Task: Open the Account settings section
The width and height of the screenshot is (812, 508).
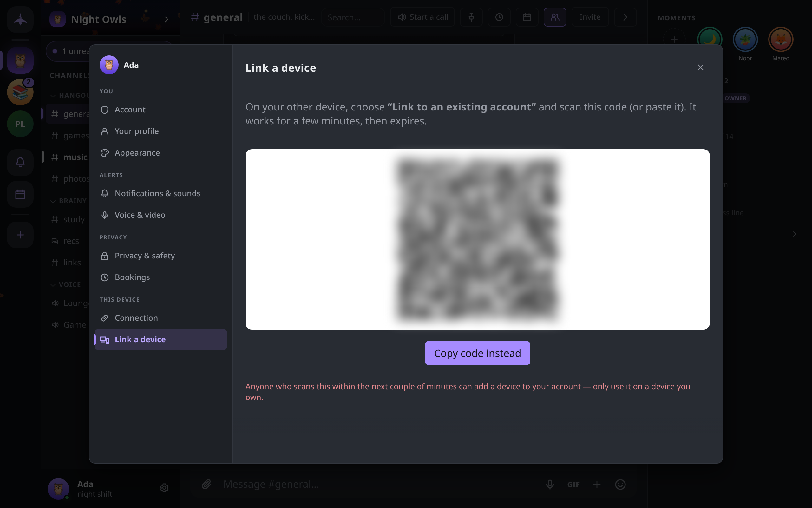Action: tap(160, 110)
